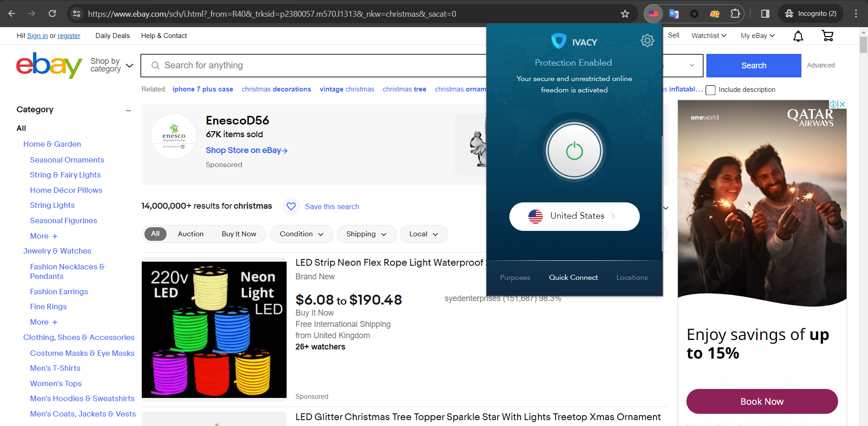Open Ivacy VPN settings gear
This screenshot has height=426, width=868.
coord(647,41)
